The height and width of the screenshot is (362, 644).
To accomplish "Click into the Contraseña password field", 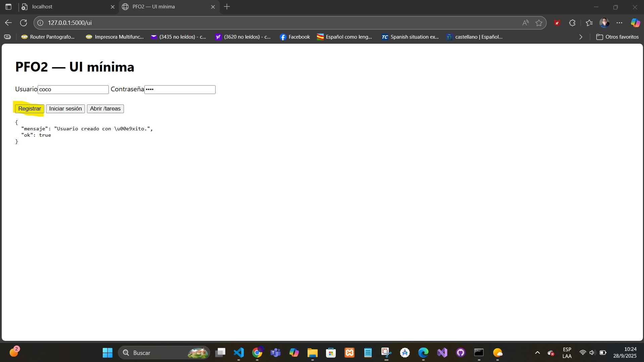I will (x=180, y=90).
